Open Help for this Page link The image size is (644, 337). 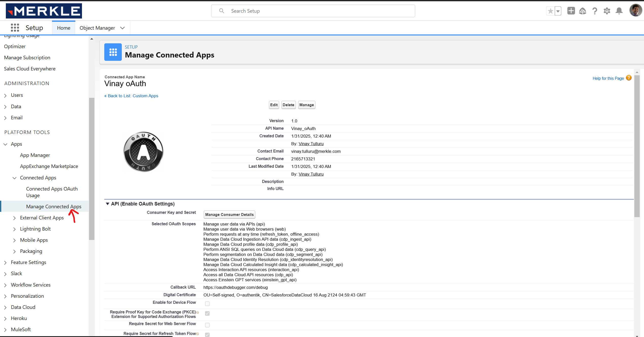608,78
